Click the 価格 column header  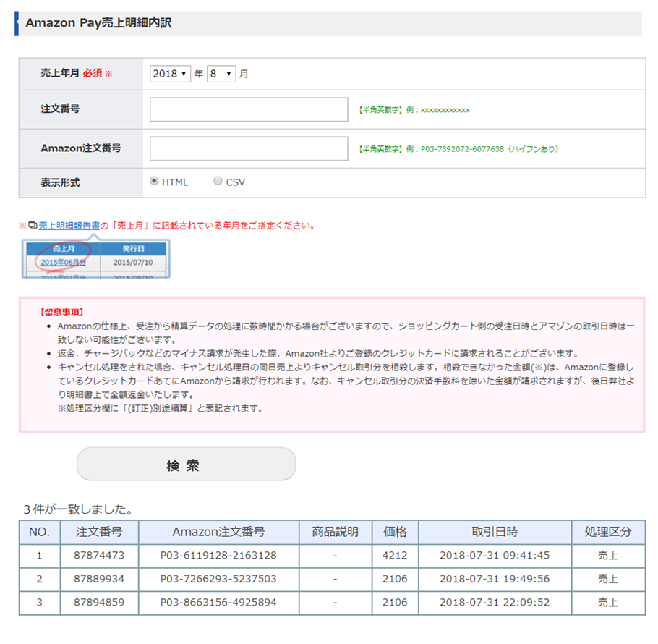[395, 533]
